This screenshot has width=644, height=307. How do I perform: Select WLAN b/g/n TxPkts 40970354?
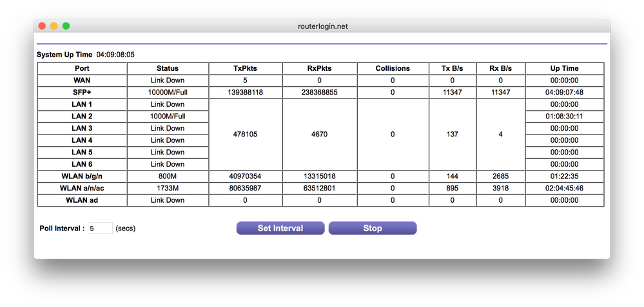tap(245, 176)
